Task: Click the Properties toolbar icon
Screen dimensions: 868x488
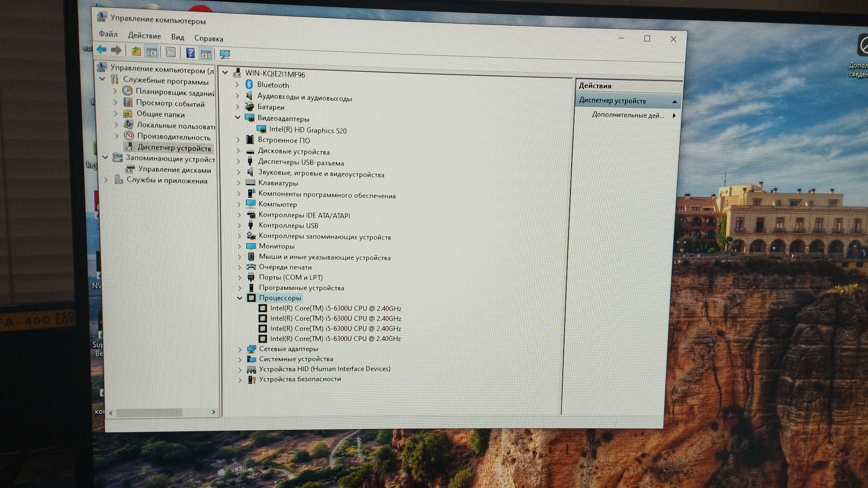Action: click(170, 52)
